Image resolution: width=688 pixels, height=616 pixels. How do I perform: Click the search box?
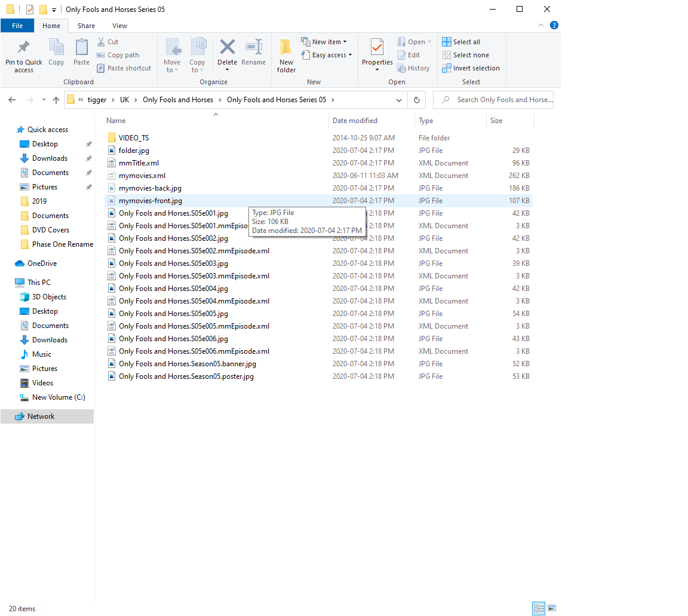(x=493, y=100)
